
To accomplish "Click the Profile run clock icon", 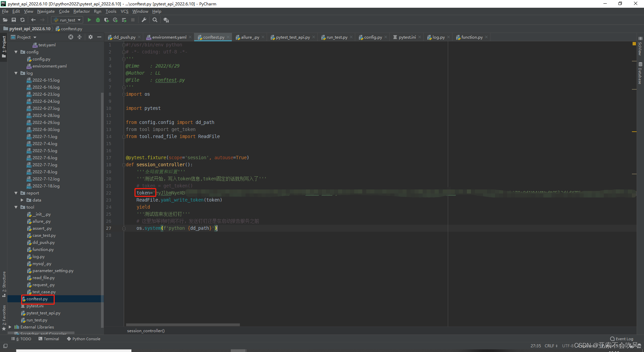I will [115, 20].
